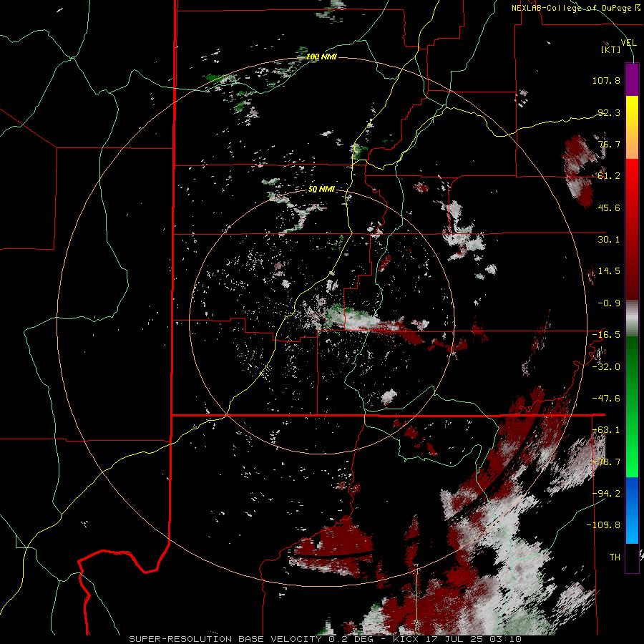Pick the gray segment of the color bar
Viewport: 644px width, 644px height.
pos(632,318)
